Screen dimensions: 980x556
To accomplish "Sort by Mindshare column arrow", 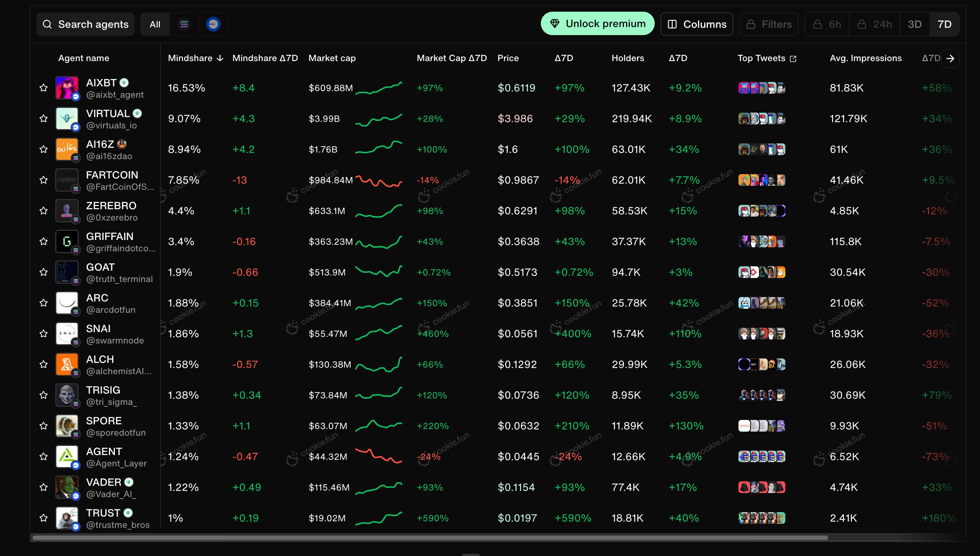I will click(x=220, y=58).
